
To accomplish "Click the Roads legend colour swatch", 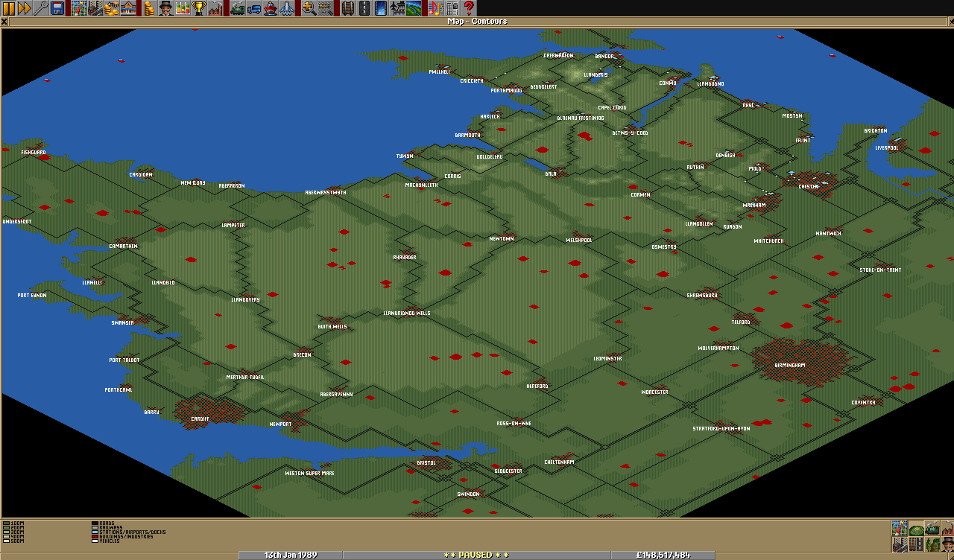I will (x=95, y=524).
